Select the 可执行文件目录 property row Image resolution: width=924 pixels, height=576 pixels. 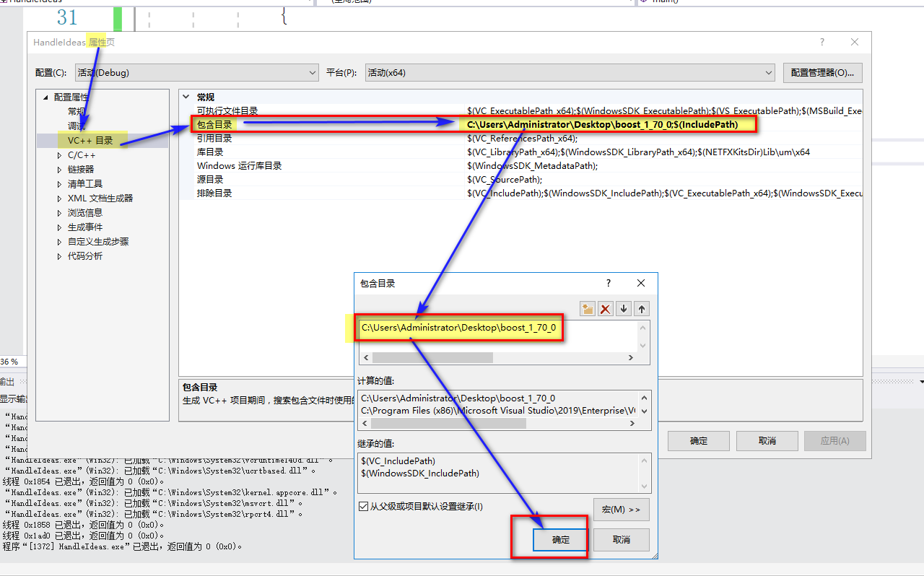(x=520, y=111)
